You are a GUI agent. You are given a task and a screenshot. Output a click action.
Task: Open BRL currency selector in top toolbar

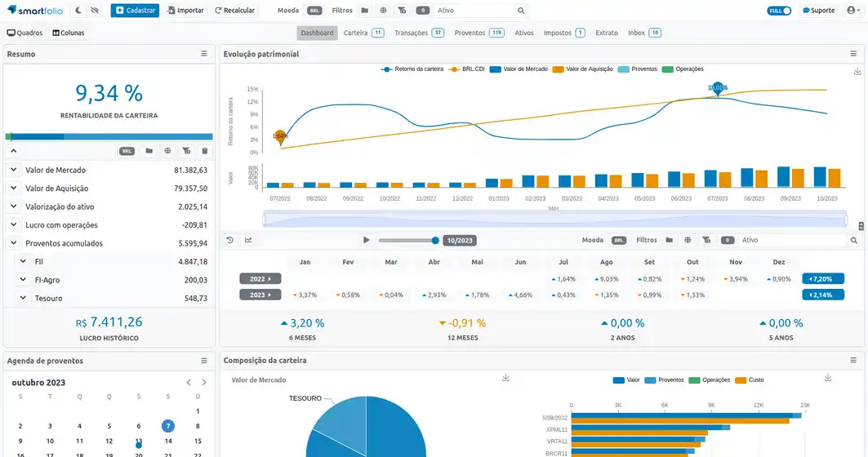coord(314,11)
